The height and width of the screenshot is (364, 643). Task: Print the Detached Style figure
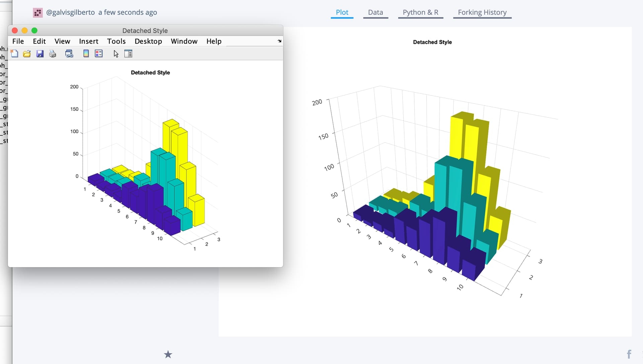click(x=52, y=54)
